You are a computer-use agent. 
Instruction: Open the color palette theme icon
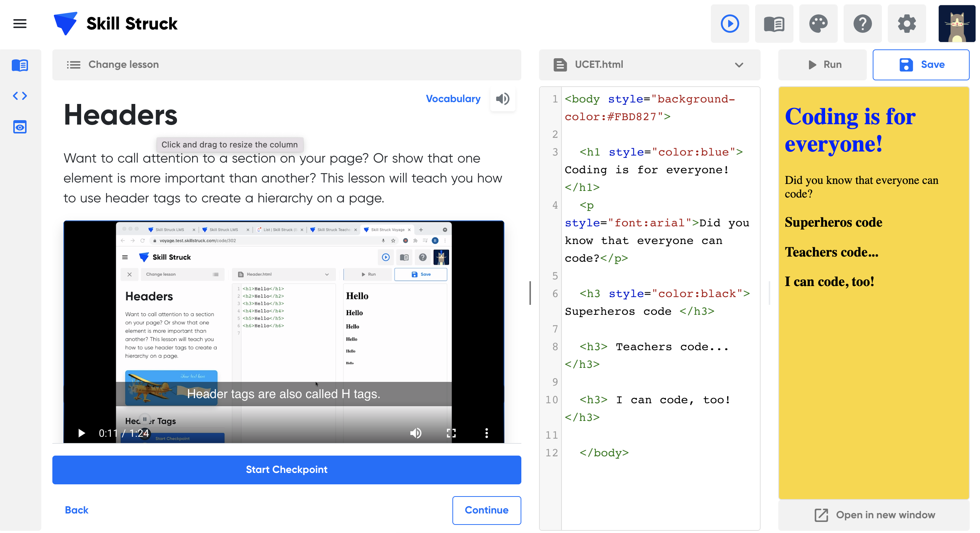click(x=818, y=24)
